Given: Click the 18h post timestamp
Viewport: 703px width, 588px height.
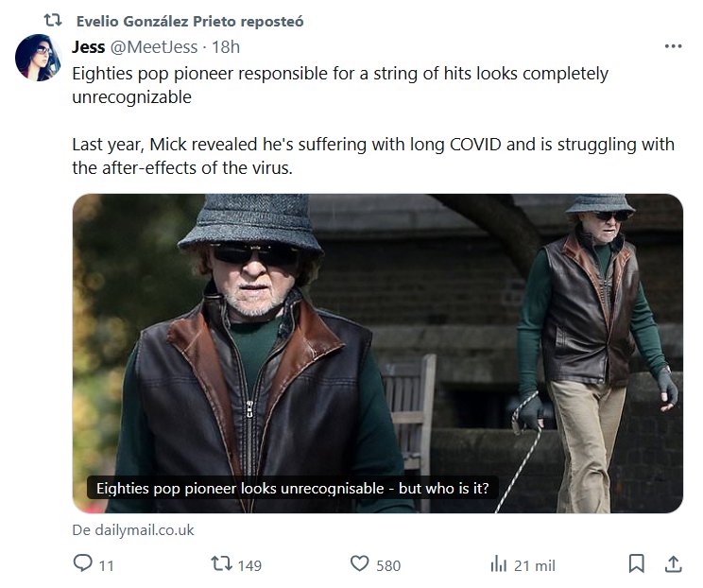Looking at the screenshot, I should [227, 46].
